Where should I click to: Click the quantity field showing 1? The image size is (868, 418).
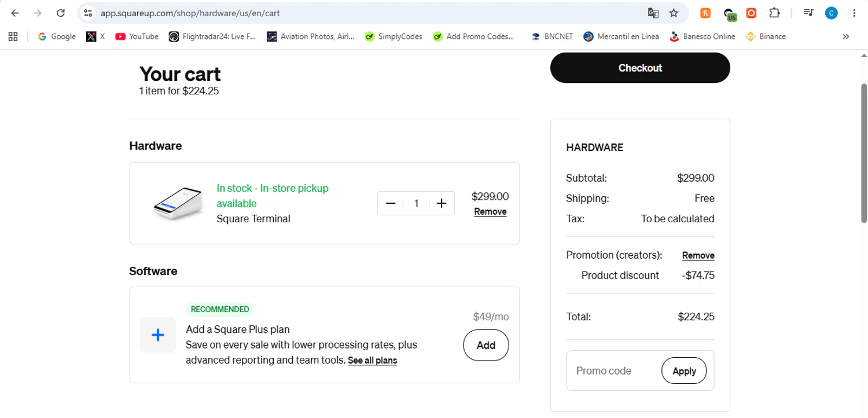pyautogui.click(x=416, y=203)
